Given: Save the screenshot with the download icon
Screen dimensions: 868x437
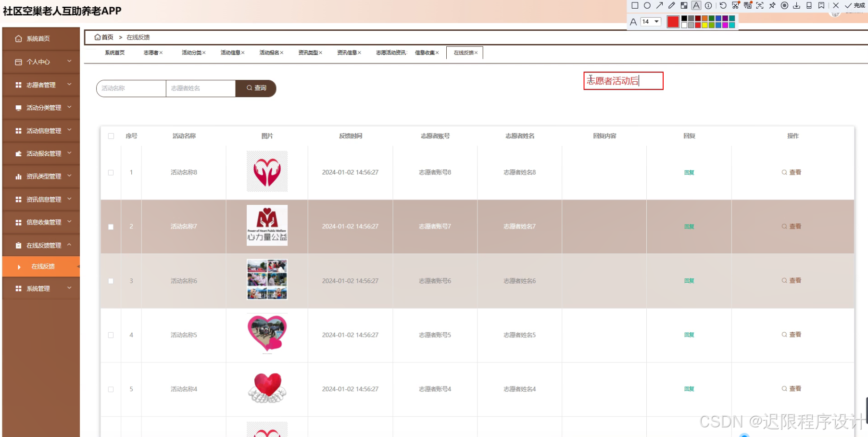Looking at the screenshot, I should click(797, 5).
